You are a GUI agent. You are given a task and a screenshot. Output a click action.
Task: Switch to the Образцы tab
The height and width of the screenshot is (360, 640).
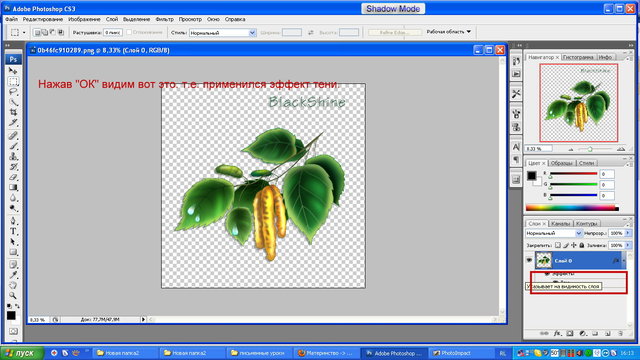(x=562, y=163)
